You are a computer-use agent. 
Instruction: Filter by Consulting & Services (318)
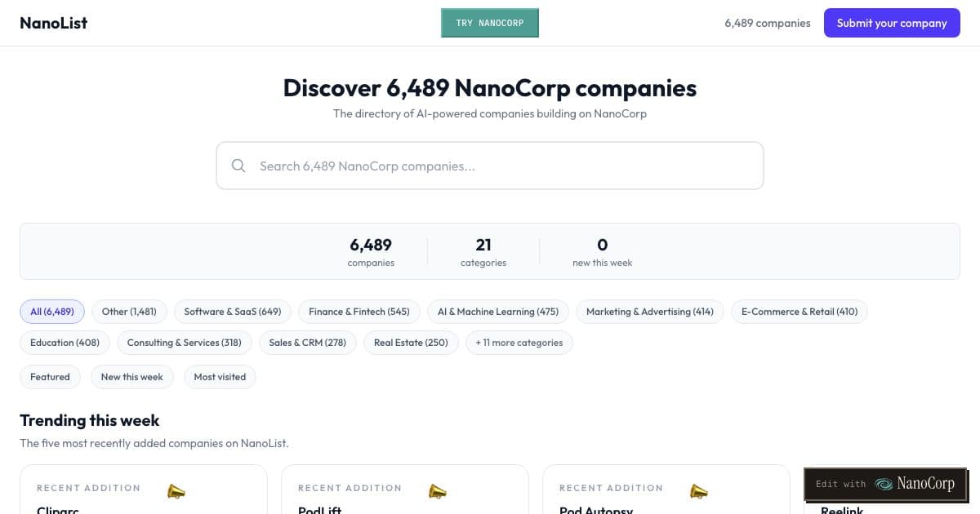click(x=185, y=343)
